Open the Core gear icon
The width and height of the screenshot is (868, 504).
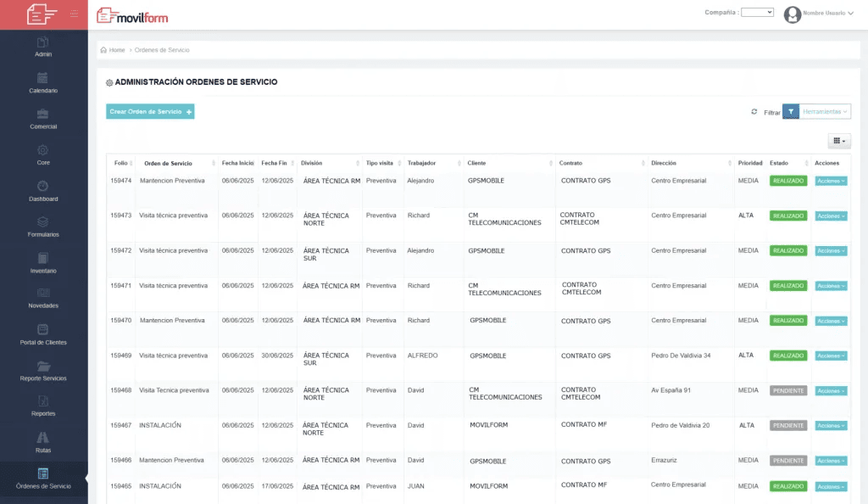click(42, 150)
